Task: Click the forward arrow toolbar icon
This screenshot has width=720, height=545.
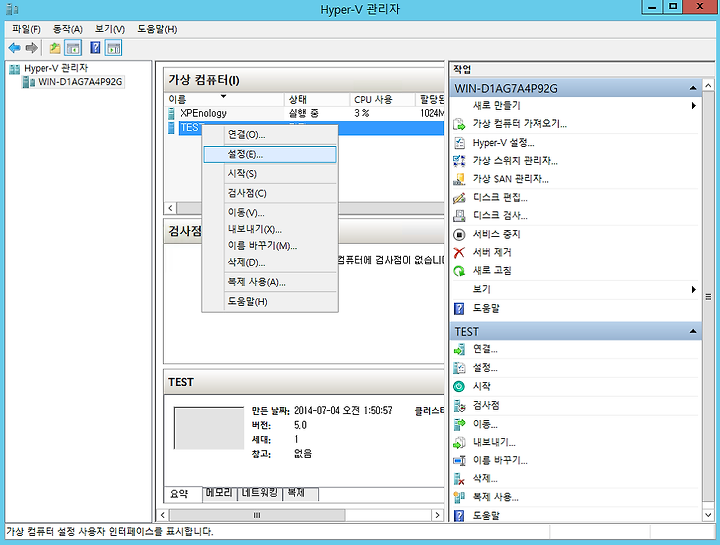Action: (x=31, y=48)
